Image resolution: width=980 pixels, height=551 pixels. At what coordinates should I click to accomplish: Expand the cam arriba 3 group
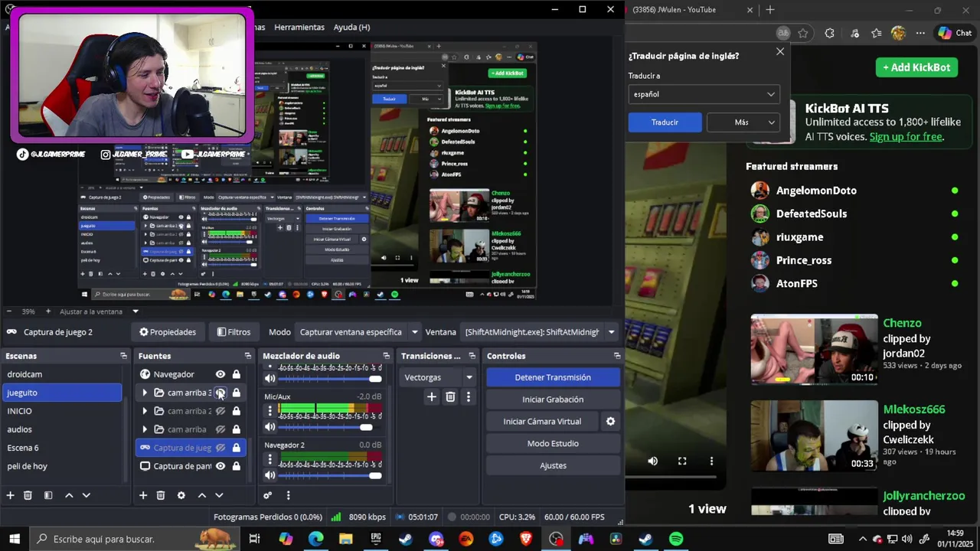pyautogui.click(x=145, y=393)
